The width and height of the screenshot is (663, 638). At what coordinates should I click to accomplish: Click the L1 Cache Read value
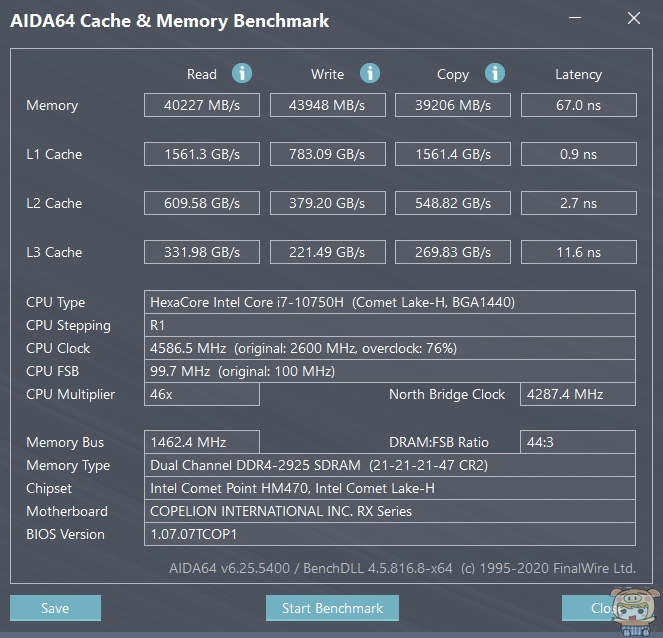pos(202,154)
